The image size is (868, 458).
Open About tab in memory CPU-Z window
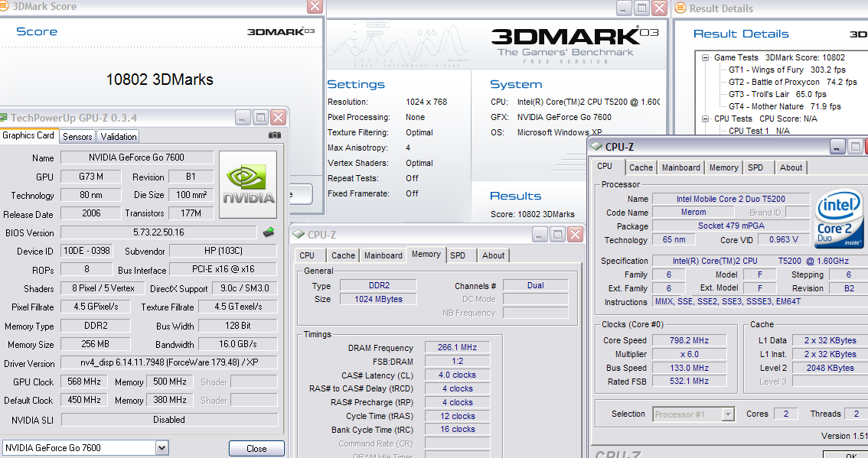pyautogui.click(x=493, y=255)
